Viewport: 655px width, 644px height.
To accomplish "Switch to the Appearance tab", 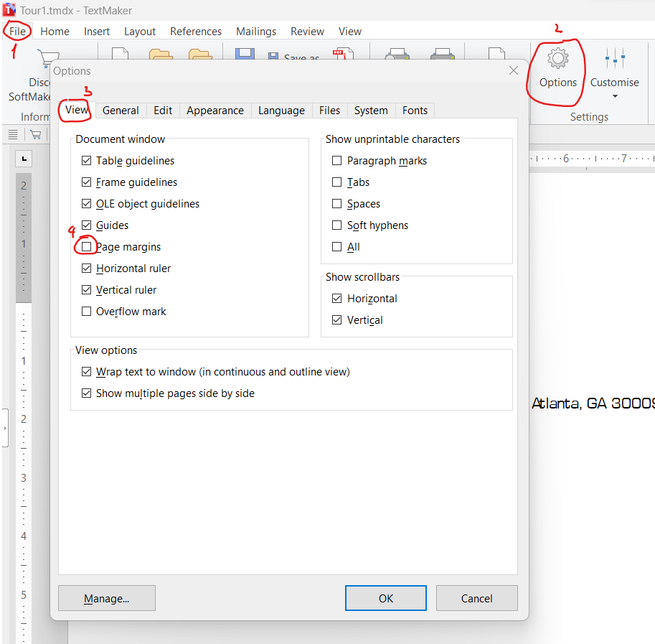I will click(215, 111).
